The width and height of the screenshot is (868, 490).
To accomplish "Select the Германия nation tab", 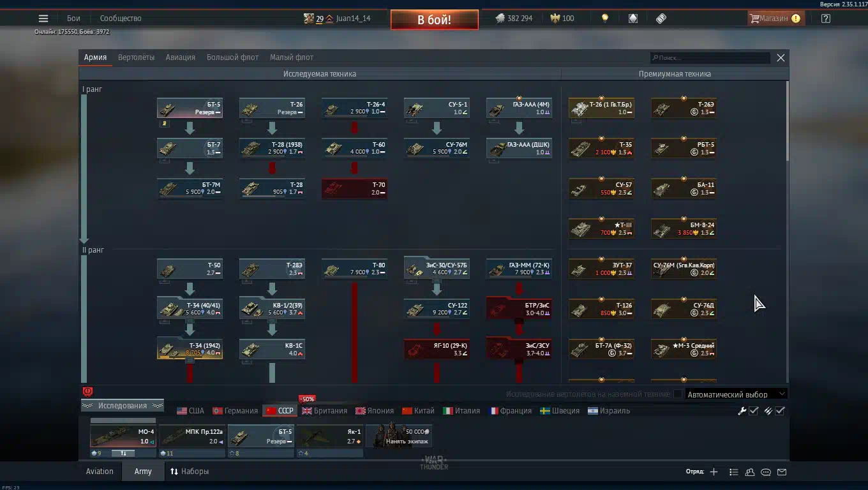I will pos(235,411).
